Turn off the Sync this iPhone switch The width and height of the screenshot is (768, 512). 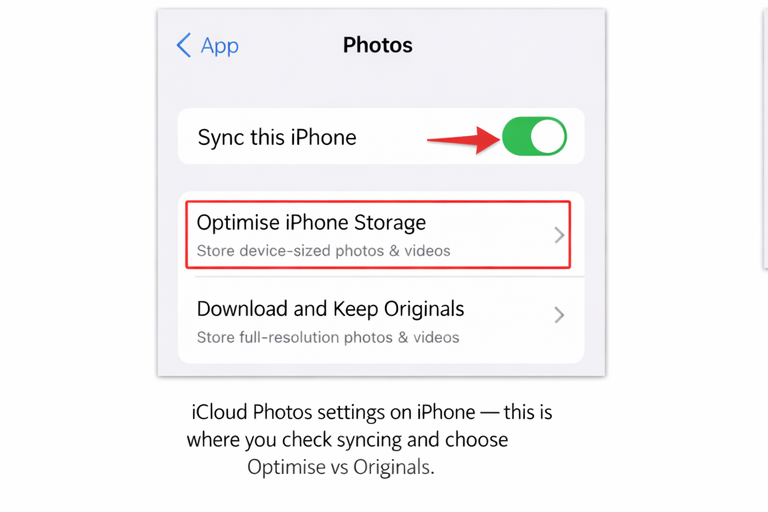pyautogui.click(x=534, y=136)
